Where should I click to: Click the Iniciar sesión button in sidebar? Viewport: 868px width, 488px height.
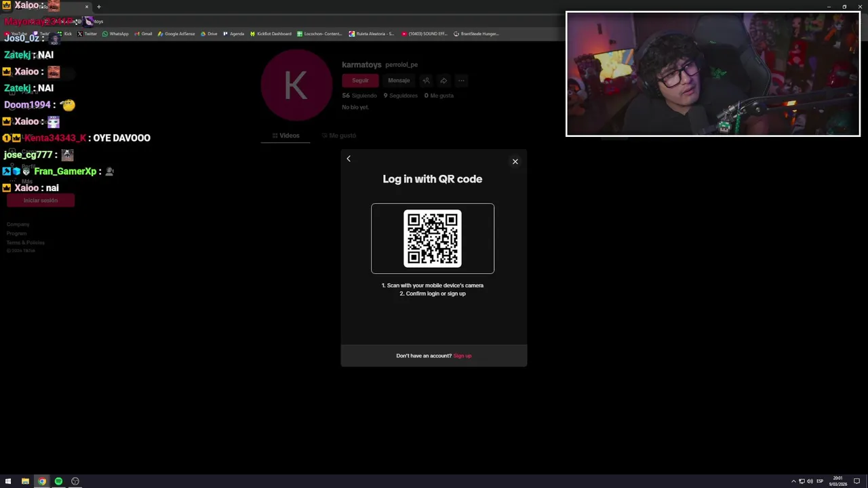click(41, 201)
